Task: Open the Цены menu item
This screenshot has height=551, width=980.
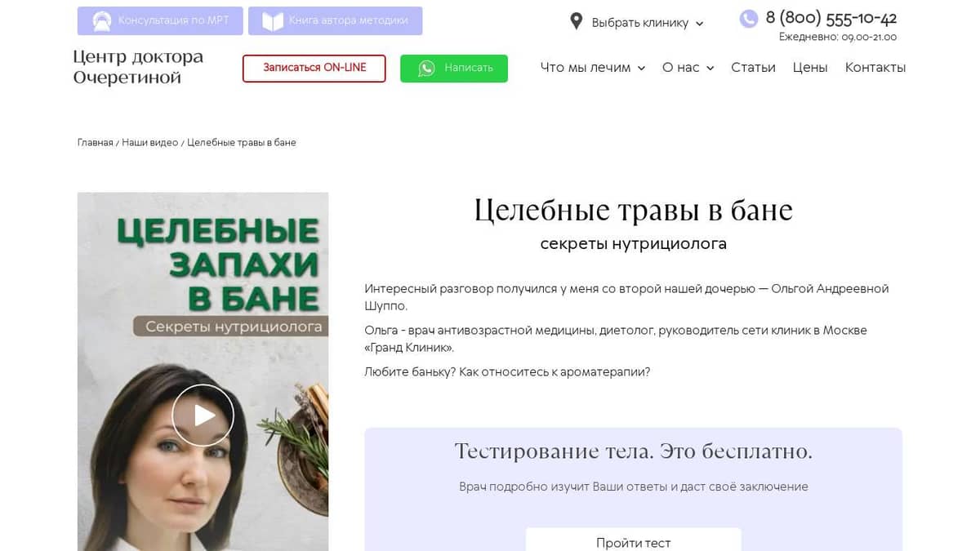Action: pos(810,68)
